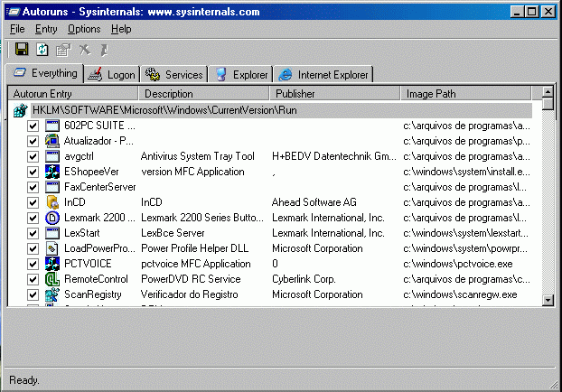Switch to the Explorer tab
This screenshot has width=562, height=392.
tap(241, 75)
